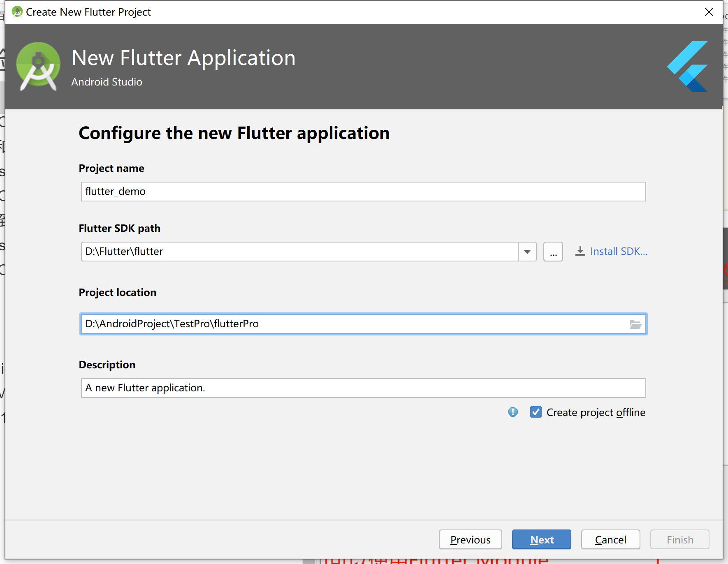728x564 pixels.
Task: Click the info icon beside offline option
Action: (513, 412)
